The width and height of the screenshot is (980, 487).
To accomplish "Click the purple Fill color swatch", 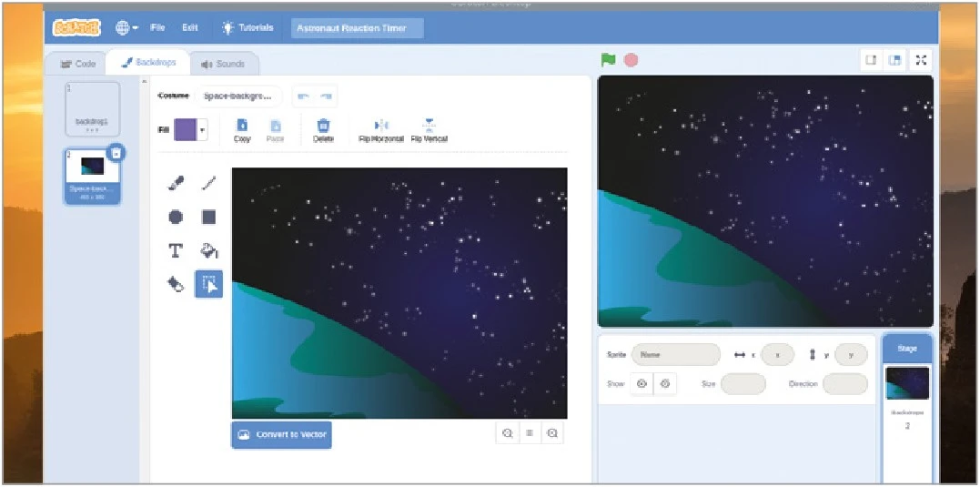I will point(185,130).
